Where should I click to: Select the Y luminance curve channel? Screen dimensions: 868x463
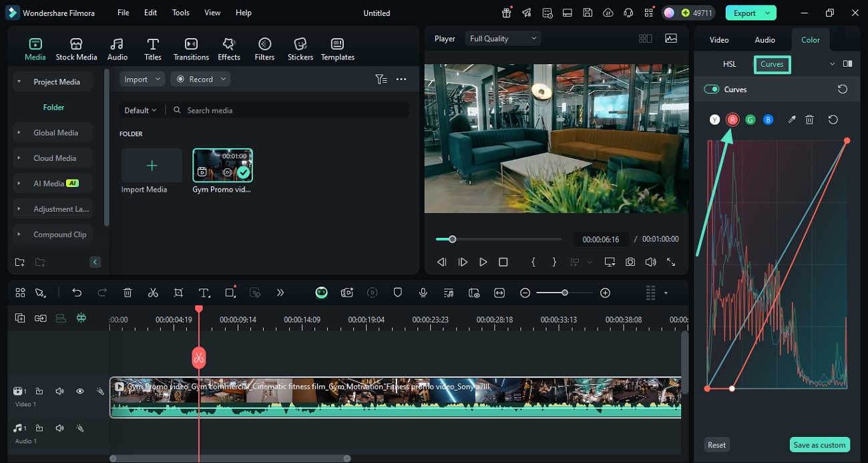click(714, 120)
